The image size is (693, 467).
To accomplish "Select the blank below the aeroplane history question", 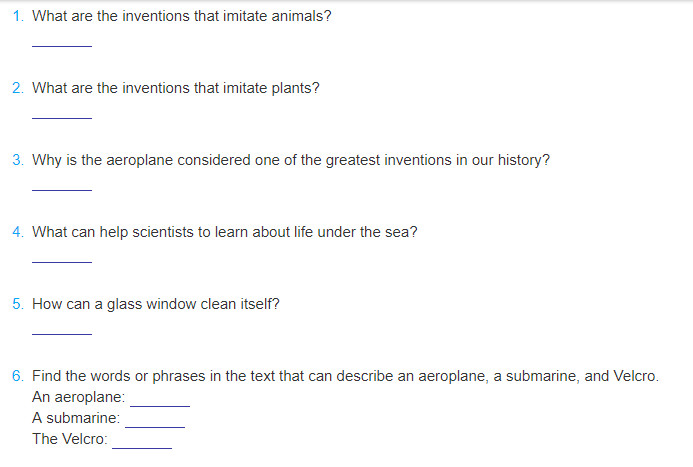I will pos(62,184).
